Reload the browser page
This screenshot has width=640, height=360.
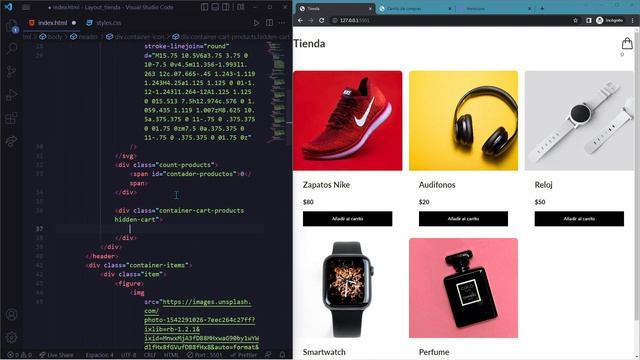click(322, 20)
